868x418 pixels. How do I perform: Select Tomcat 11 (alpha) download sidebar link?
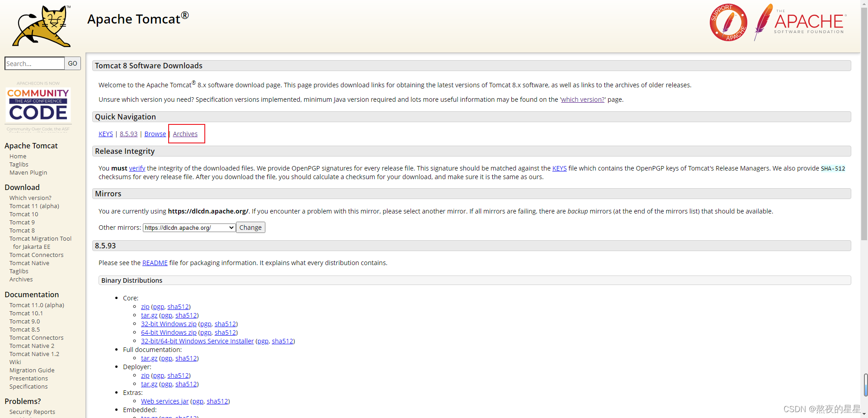(34, 206)
